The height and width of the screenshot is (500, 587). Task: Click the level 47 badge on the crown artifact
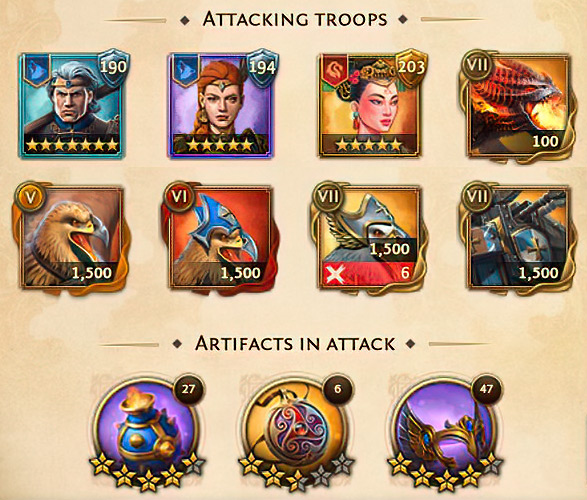[486, 389]
